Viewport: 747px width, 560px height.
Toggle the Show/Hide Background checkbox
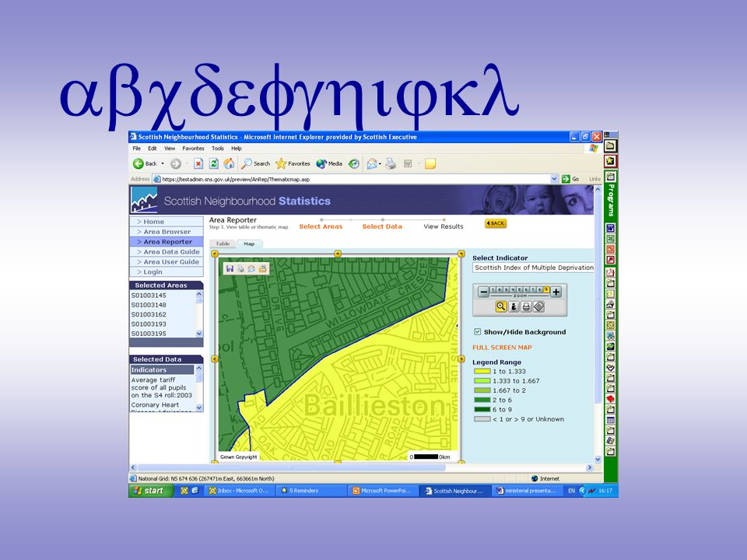[477, 331]
